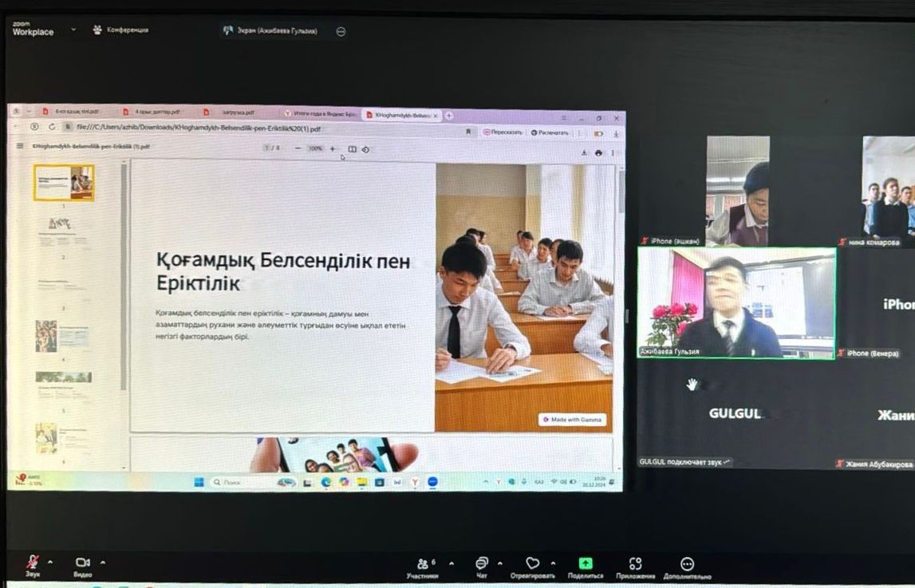Open File Explorer from the taskbar
The height and width of the screenshot is (588, 915).
pyautogui.click(x=362, y=483)
